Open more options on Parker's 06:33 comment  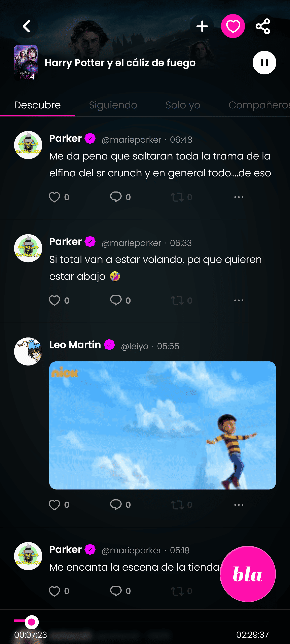(x=239, y=300)
